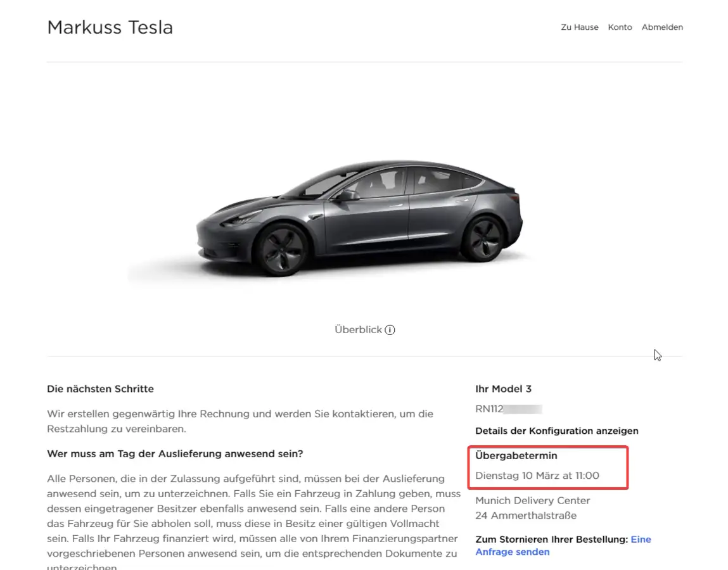Click the Ihr Model 3 heading
The height and width of the screenshot is (570, 728).
coord(503,389)
